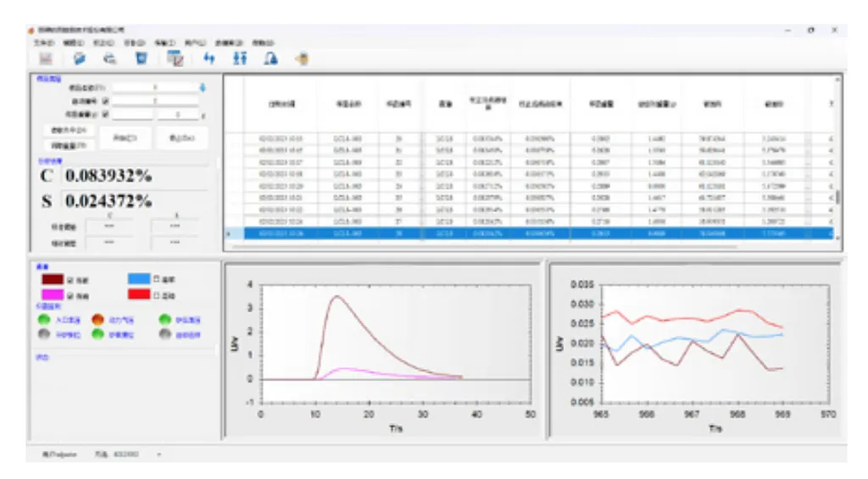Expand the blue arrow beside sample name field
The height and width of the screenshot is (479, 868).
[x=203, y=86]
